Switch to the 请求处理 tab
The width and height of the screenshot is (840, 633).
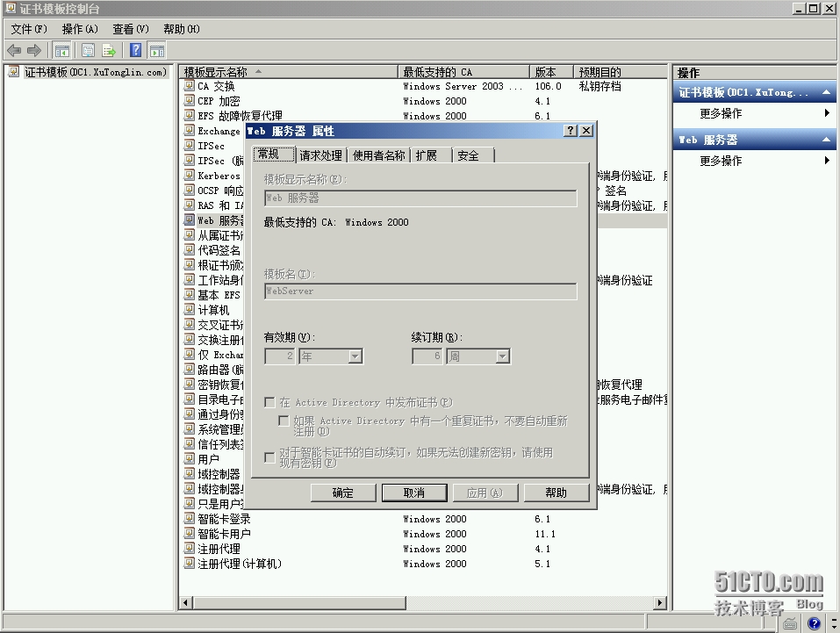coord(321,155)
